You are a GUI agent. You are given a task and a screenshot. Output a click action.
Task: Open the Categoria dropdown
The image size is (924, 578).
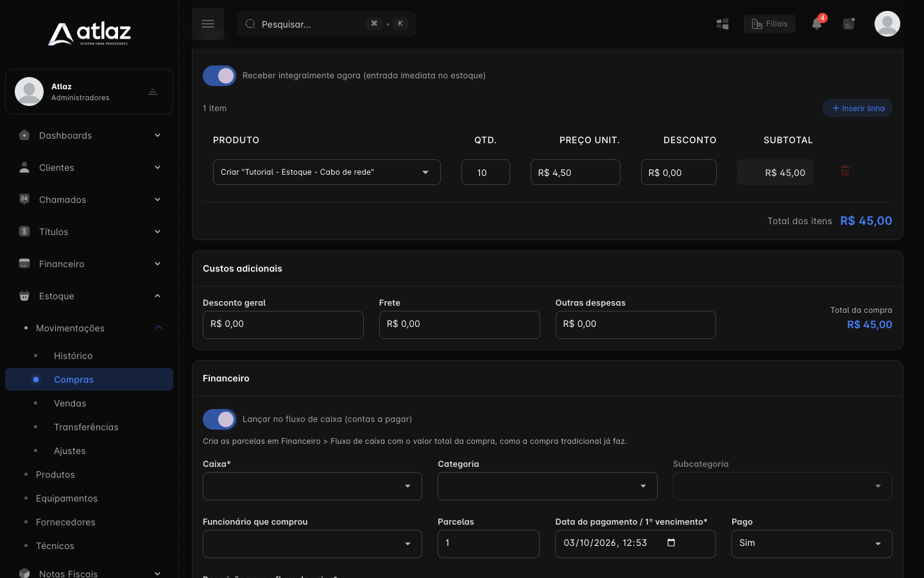click(547, 486)
